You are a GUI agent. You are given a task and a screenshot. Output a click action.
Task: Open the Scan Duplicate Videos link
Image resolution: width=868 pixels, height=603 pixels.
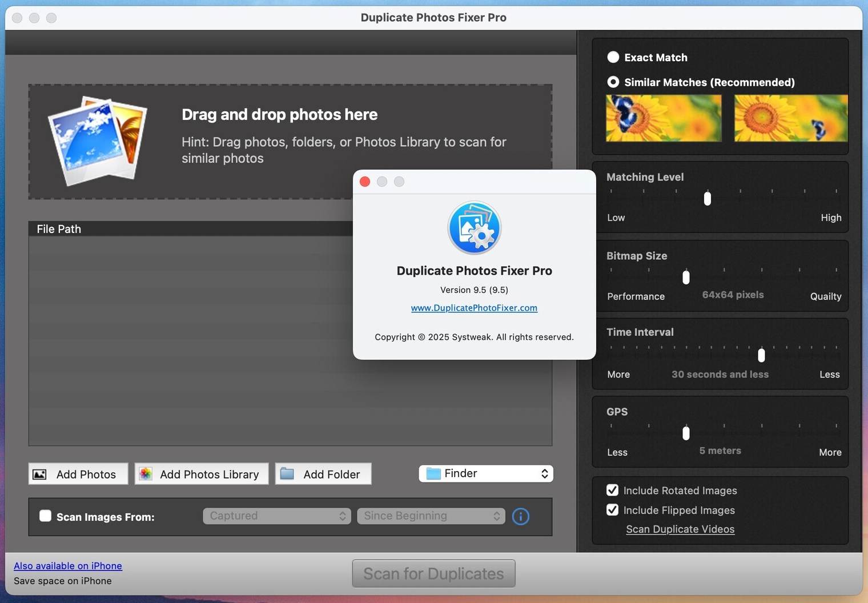click(x=680, y=529)
